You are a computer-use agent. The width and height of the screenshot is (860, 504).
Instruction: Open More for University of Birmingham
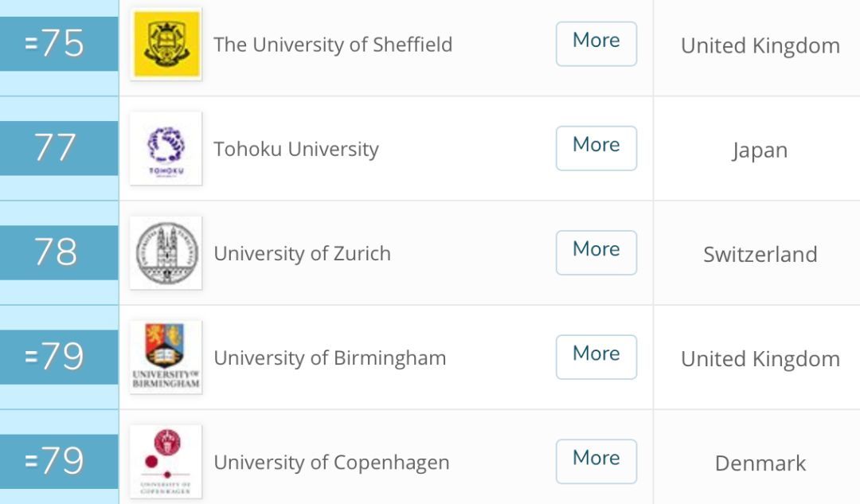[596, 357]
